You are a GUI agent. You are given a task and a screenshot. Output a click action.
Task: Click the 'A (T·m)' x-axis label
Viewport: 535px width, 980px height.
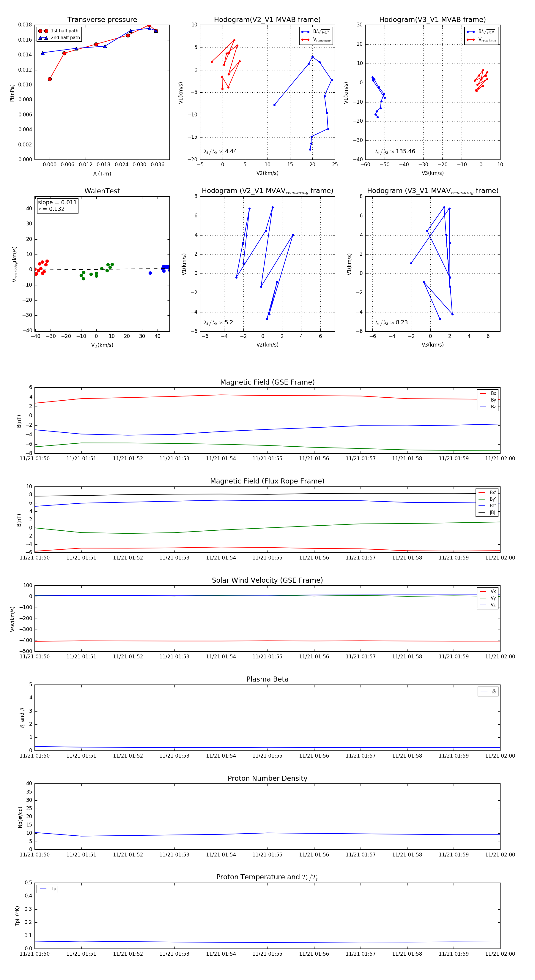coord(102,173)
